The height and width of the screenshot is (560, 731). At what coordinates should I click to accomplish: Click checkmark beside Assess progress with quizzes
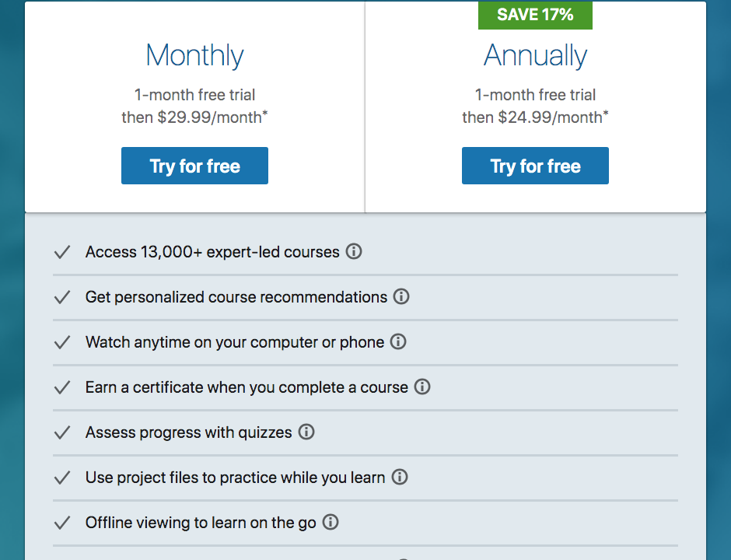[x=62, y=432]
